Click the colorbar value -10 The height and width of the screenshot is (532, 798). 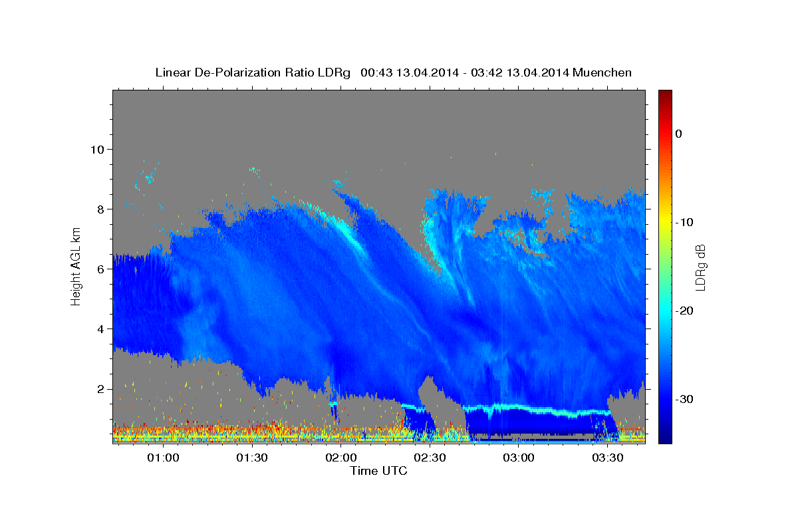click(685, 222)
